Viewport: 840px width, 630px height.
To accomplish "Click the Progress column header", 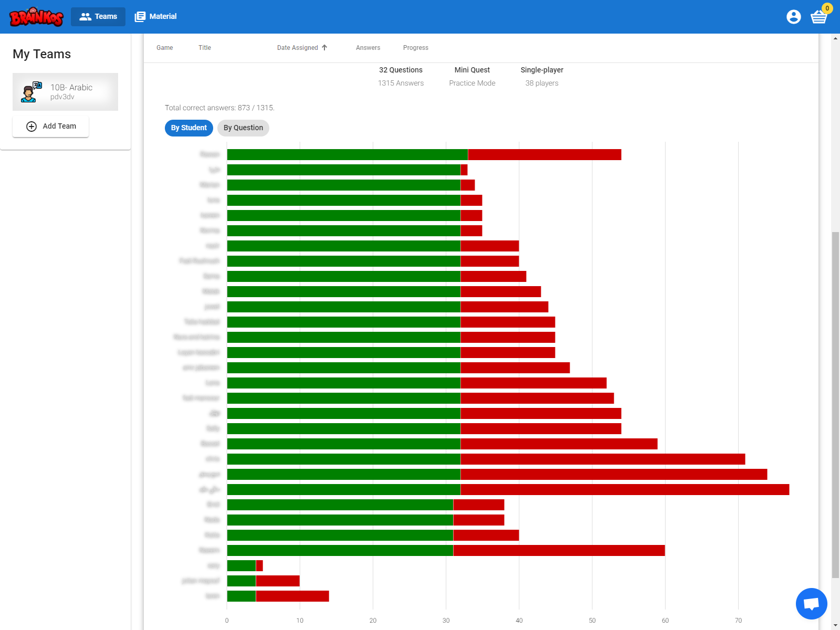I will [416, 48].
